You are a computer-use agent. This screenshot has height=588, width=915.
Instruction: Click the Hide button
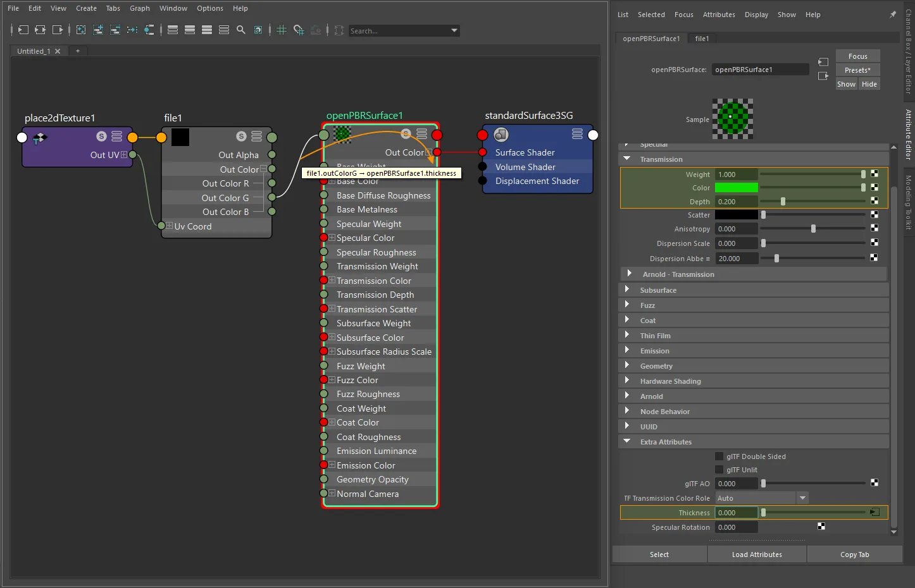tap(869, 84)
